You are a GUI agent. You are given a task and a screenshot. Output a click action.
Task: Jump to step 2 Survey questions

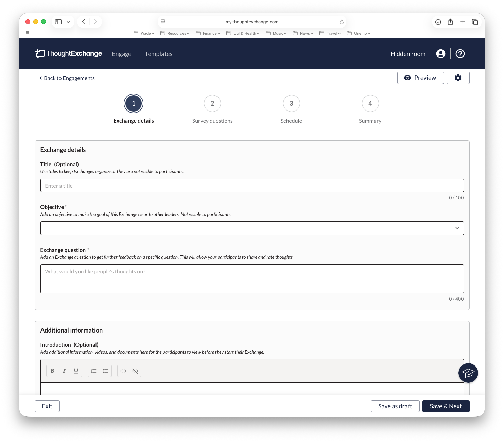tap(212, 103)
